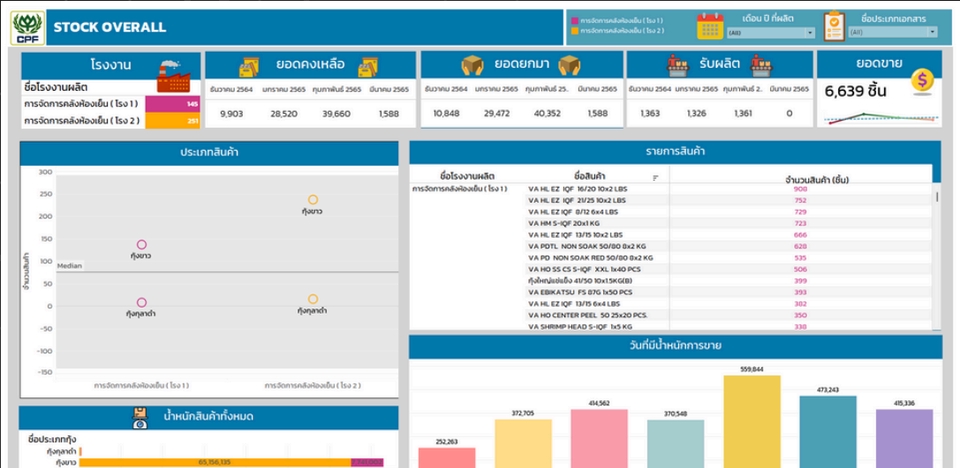Click the ยอดคงเหลือ value 39,660
Screen dimensions: 960x468
336,113
